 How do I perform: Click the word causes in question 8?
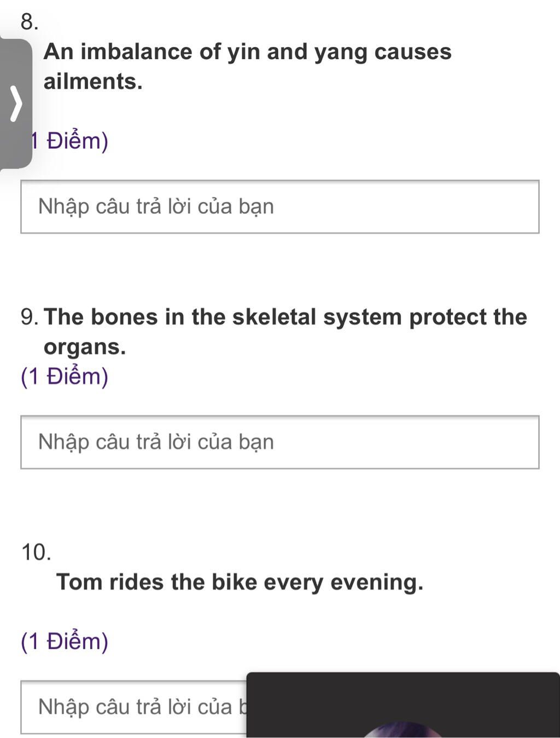[413, 52]
